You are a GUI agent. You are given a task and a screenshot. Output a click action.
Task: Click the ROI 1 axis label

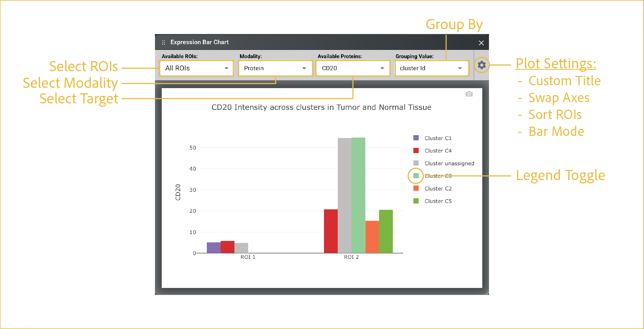pyautogui.click(x=248, y=257)
